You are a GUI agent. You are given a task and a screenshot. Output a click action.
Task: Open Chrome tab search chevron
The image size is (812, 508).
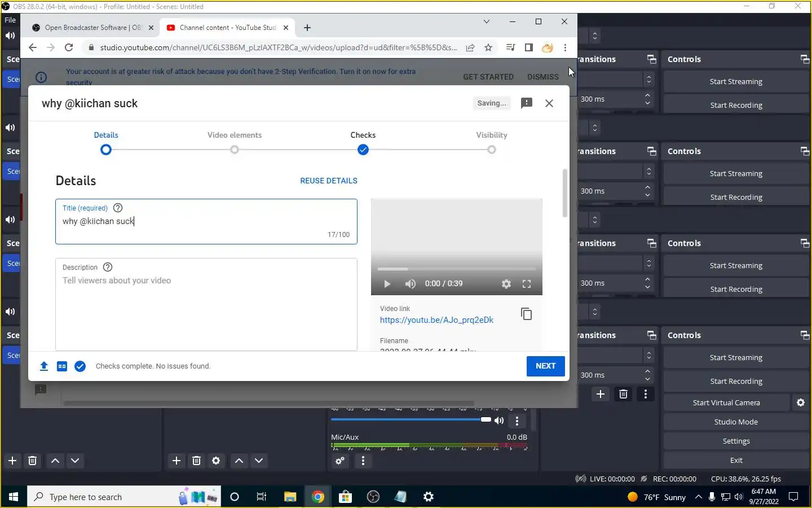[486, 21]
